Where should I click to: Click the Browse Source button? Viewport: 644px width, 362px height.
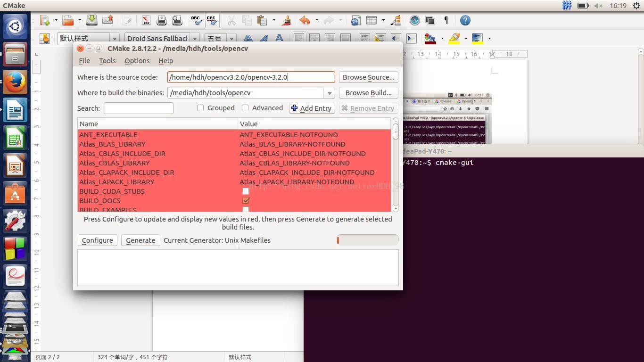(x=369, y=77)
